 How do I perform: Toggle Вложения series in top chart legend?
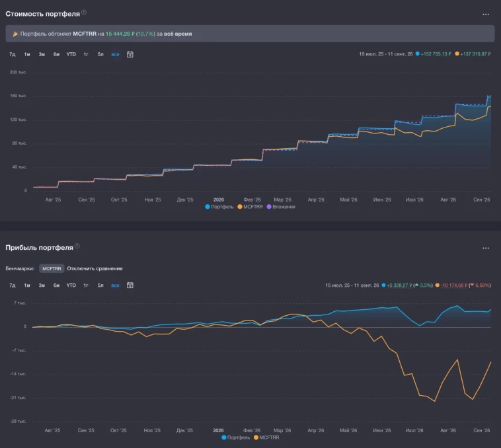pos(281,207)
